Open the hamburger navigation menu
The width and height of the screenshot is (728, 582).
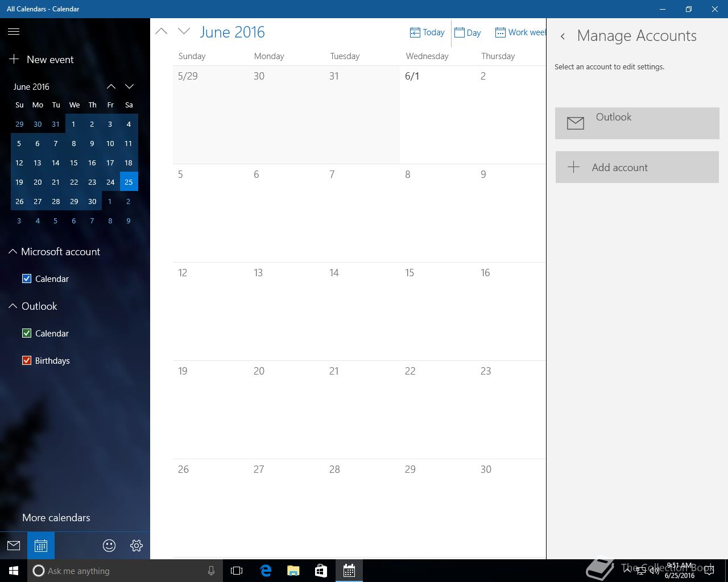[x=14, y=32]
